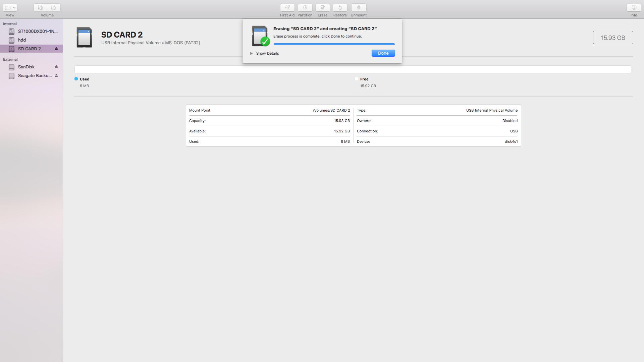Click the remove Volume icon
This screenshot has height=362, width=644.
[53, 7]
